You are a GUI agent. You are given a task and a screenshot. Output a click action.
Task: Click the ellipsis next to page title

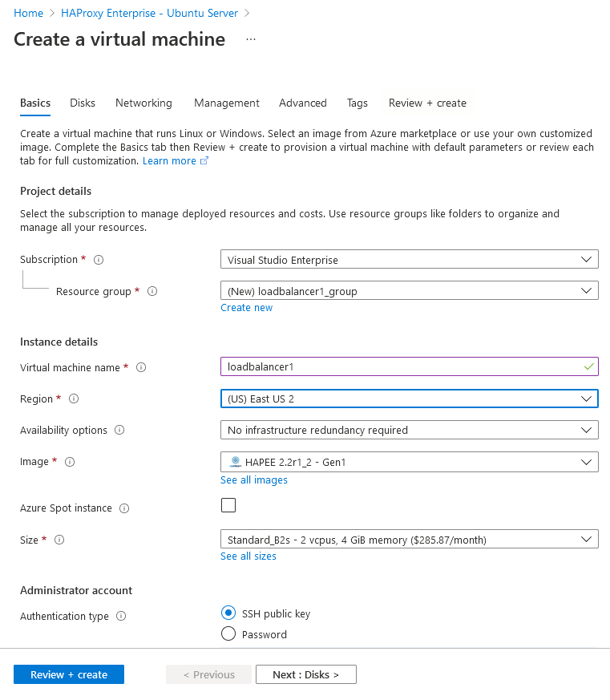250,39
